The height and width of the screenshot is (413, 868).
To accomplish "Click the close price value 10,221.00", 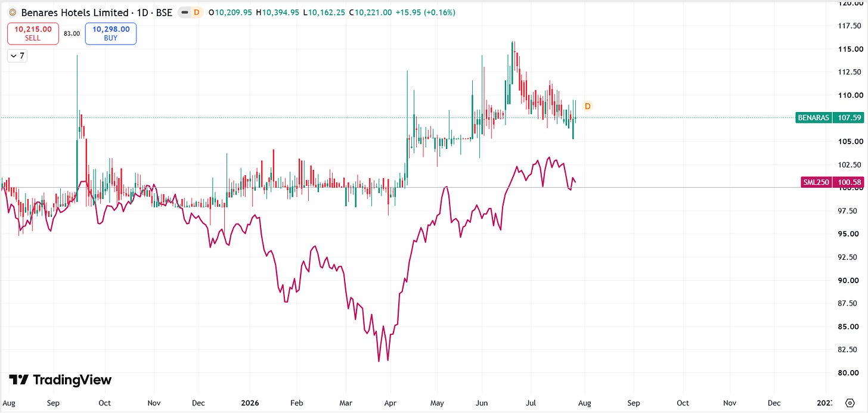I will point(373,13).
